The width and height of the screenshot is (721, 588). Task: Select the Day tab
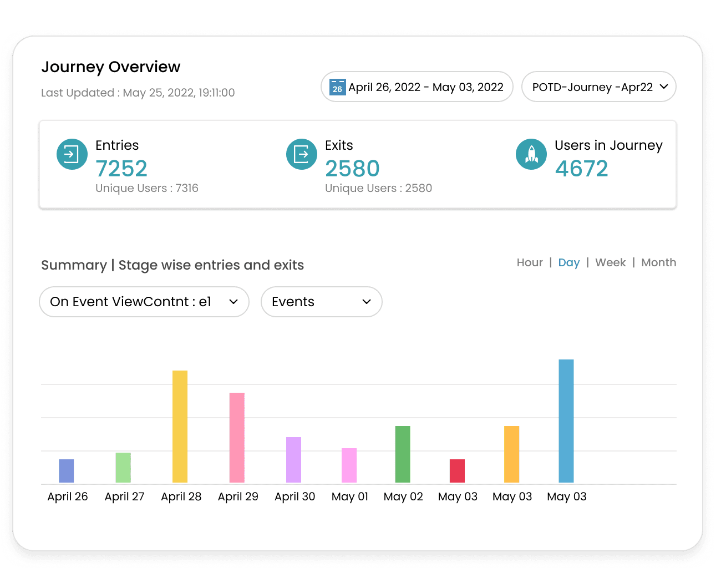568,262
